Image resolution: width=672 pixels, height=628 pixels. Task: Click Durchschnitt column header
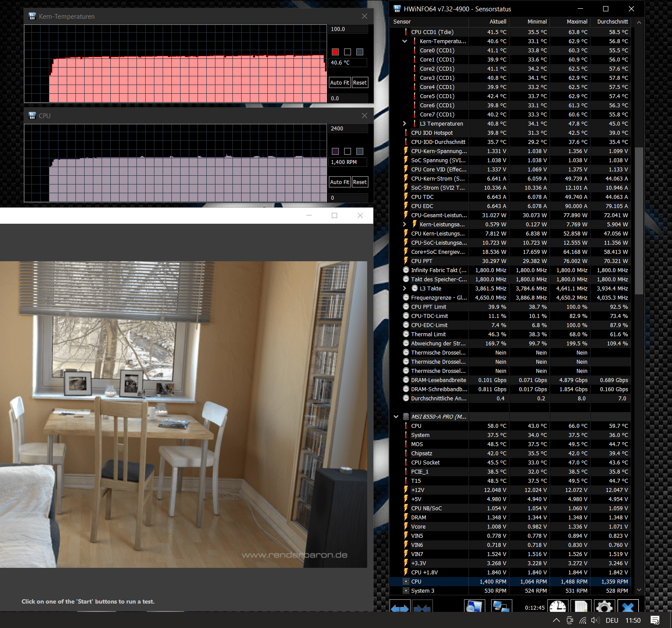click(x=610, y=21)
